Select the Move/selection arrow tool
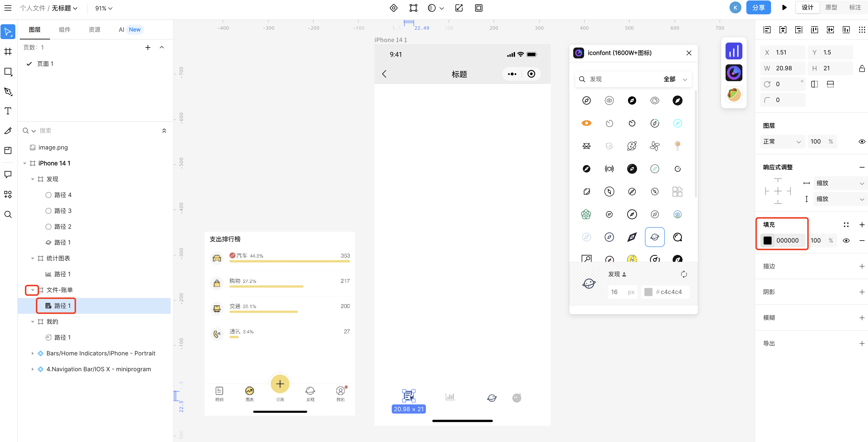868x442 pixels. 8,32
